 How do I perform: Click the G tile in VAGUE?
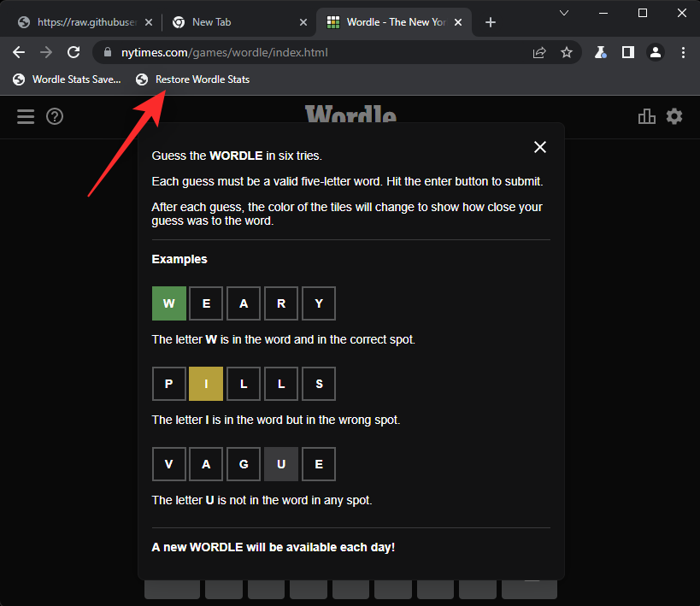244,464
